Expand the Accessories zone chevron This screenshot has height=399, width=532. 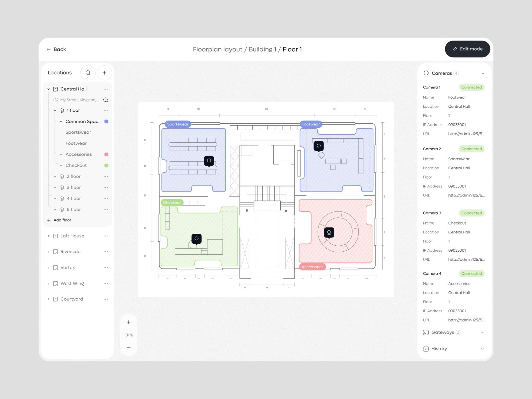coord(61,155)
